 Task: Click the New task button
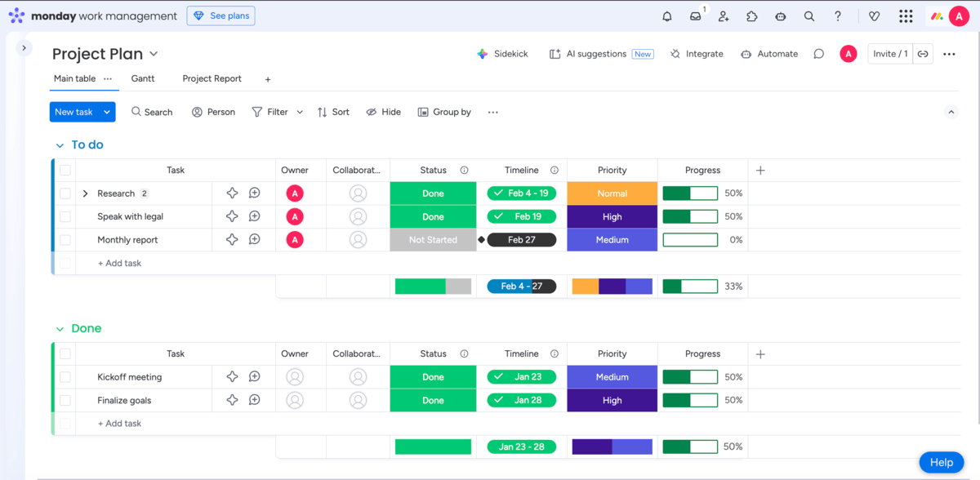pos(73,112)
